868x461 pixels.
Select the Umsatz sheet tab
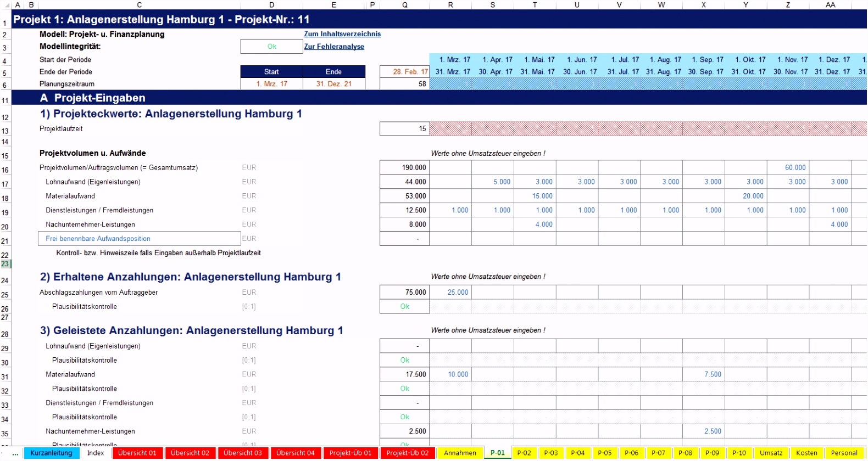coord(771,453)
